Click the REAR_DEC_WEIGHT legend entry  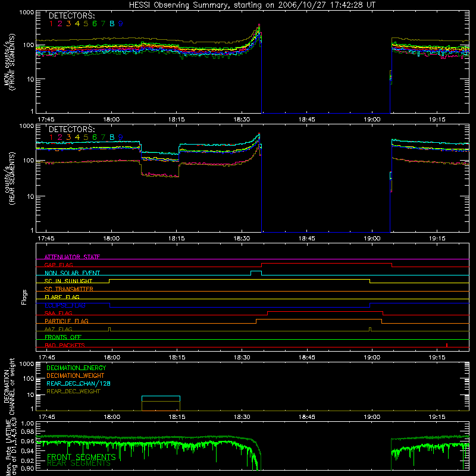(73, 392)
